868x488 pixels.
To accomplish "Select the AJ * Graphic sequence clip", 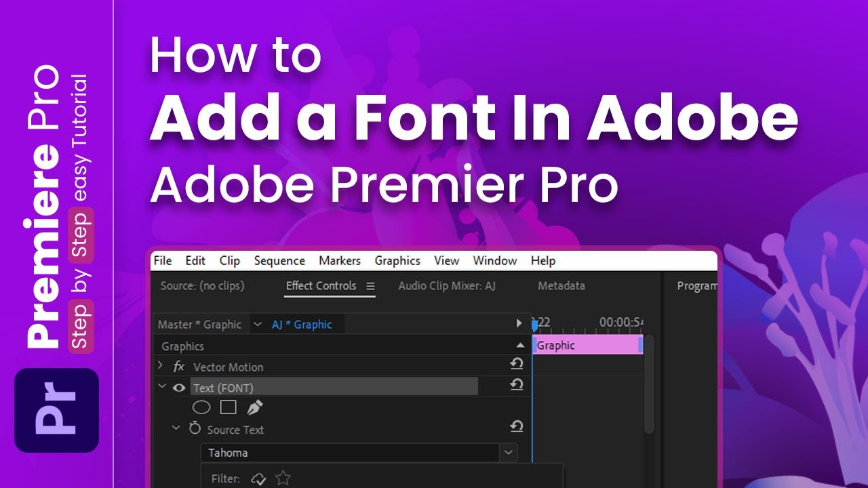I will (x=302, y=325).
